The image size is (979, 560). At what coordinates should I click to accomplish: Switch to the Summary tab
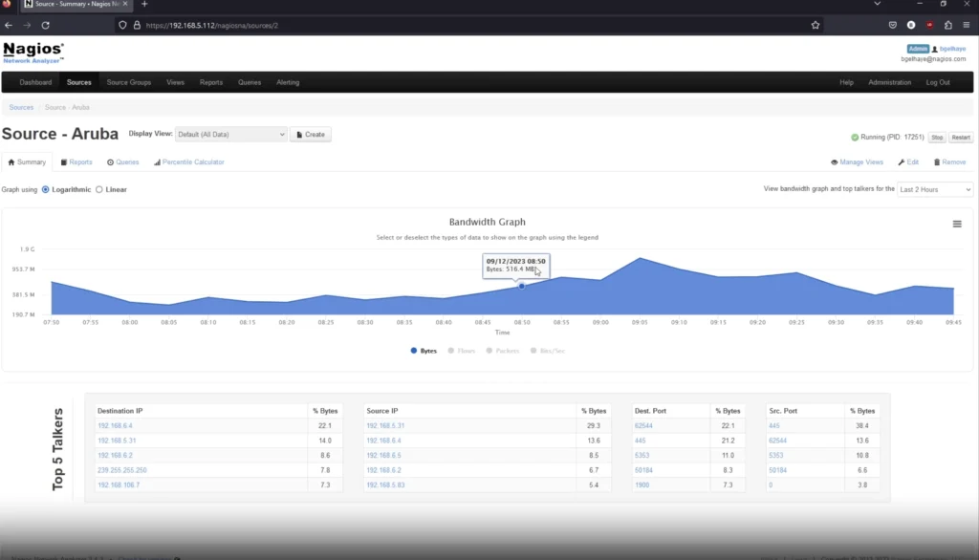point(27,162)
